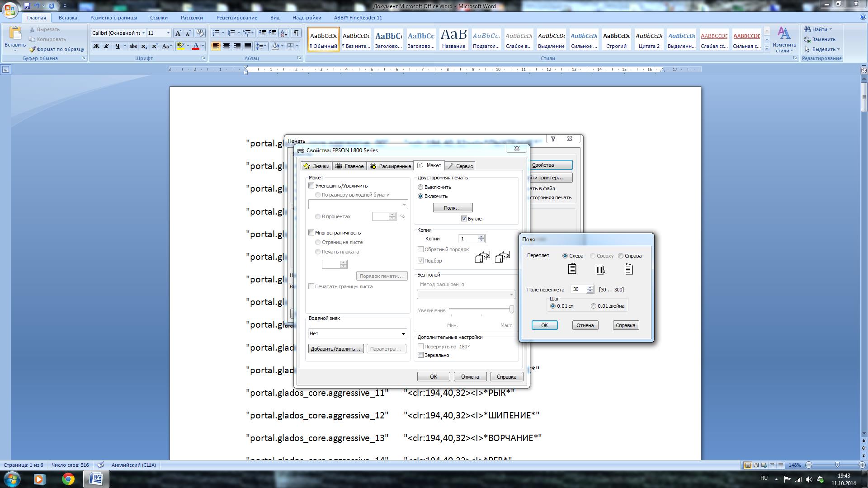The height and width of the screenshot is (488, 868).
Task: Choose Слева binding edge
Action: (x=565, y=256)
